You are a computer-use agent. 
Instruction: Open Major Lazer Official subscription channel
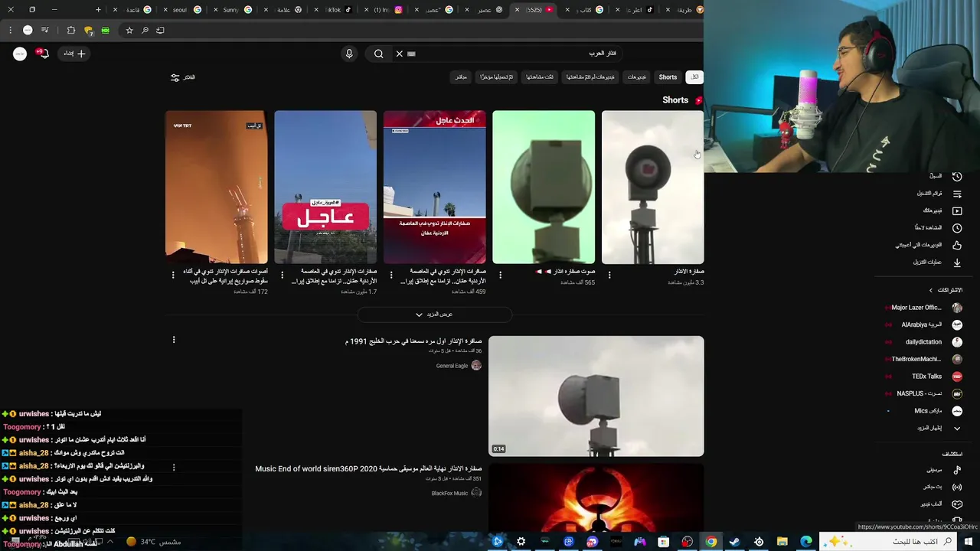923,308
